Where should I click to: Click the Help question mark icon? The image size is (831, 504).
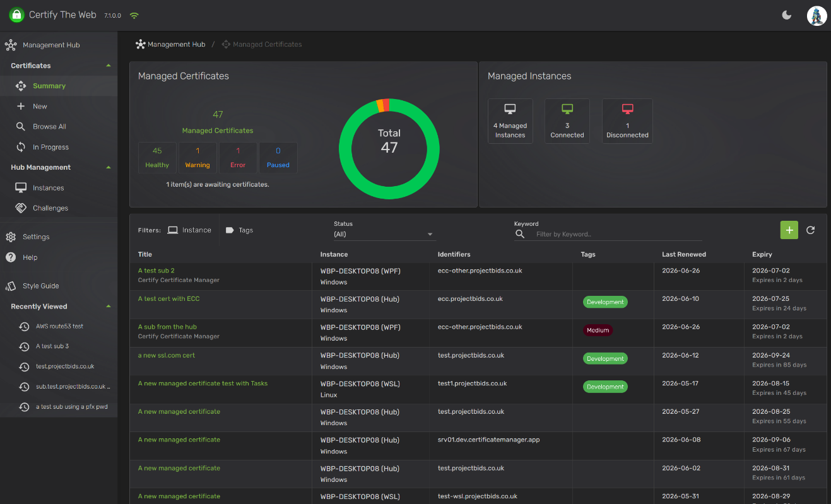click(x=11, y=257)
